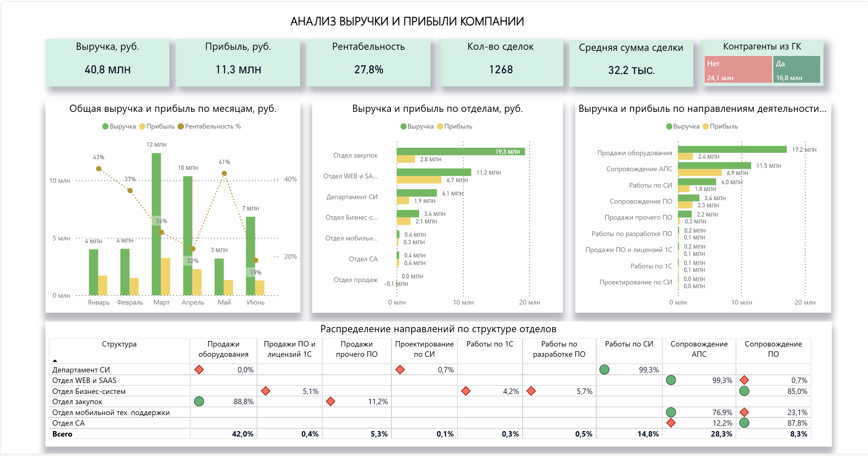
Task: Click Отдел WEB и SAAS table row label
Action: pos(84,380)
